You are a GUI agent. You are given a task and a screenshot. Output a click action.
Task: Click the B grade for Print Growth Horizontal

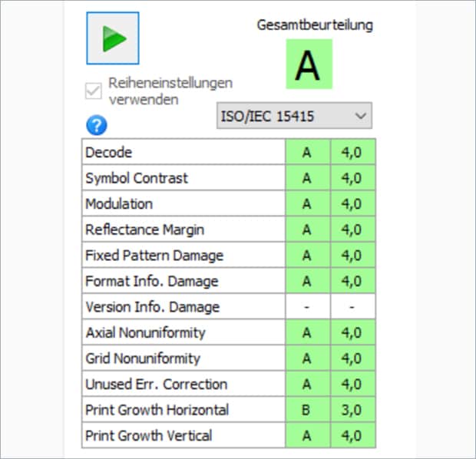pos(307,410)
